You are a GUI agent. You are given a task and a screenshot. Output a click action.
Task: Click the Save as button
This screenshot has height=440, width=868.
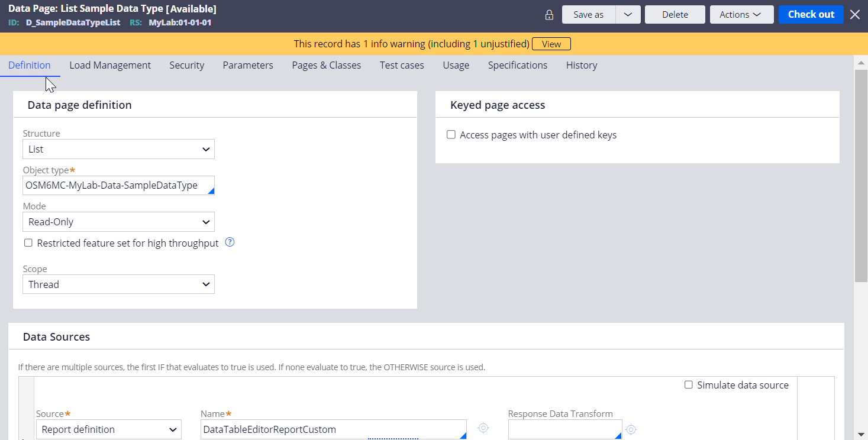click(x=589, y=15)
